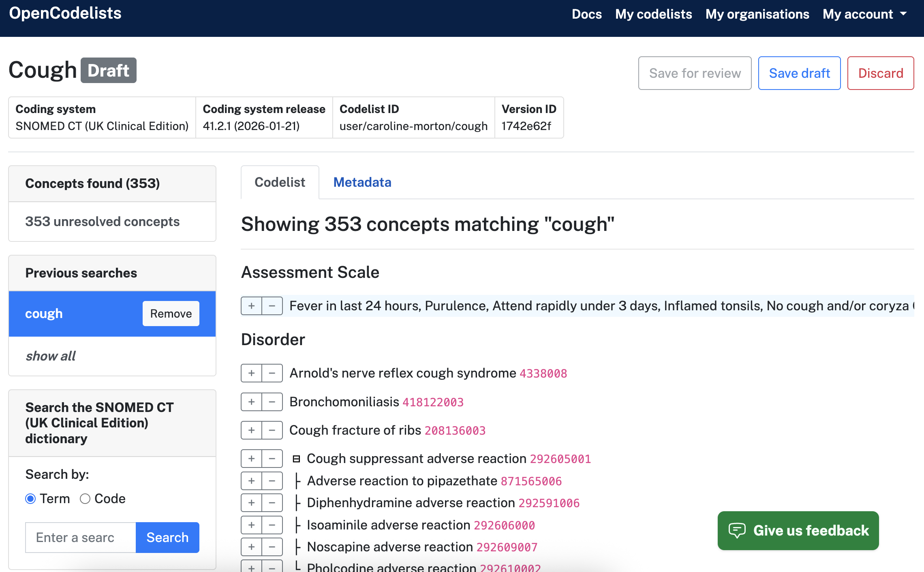The image size is (924, 572).
Task: Click code 292591006
Action: click(x=549, y=503)
